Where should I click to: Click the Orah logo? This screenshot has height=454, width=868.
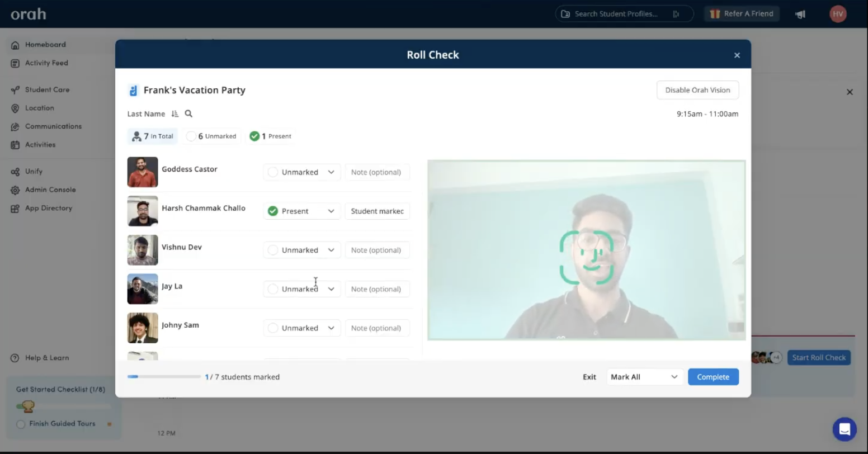click(x=28, y=14)
